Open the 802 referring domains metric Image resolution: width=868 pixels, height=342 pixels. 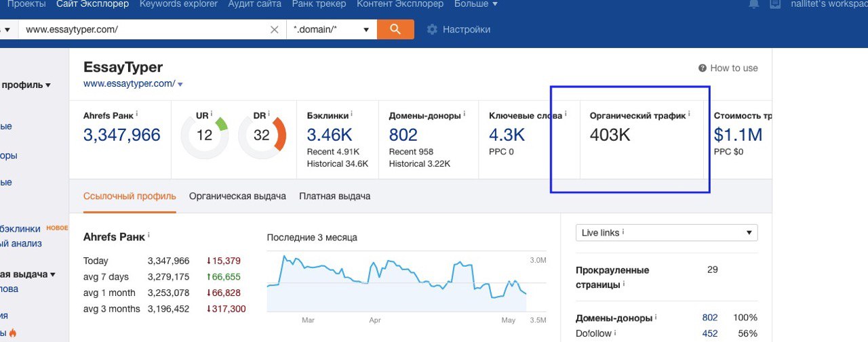tap(403, 135)
